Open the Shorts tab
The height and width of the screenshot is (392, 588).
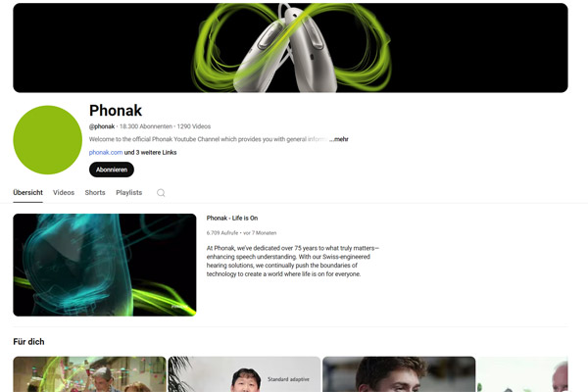click(x=95, y=192)
